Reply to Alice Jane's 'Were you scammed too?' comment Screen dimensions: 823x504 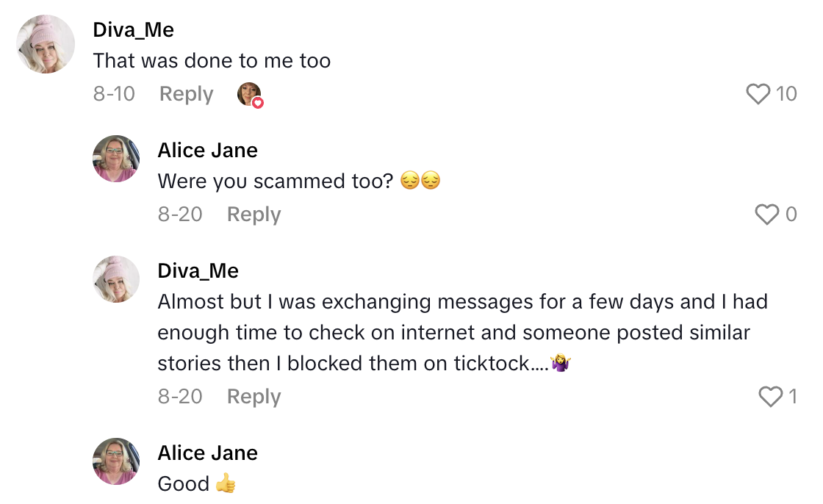click(x=253, y=215)
